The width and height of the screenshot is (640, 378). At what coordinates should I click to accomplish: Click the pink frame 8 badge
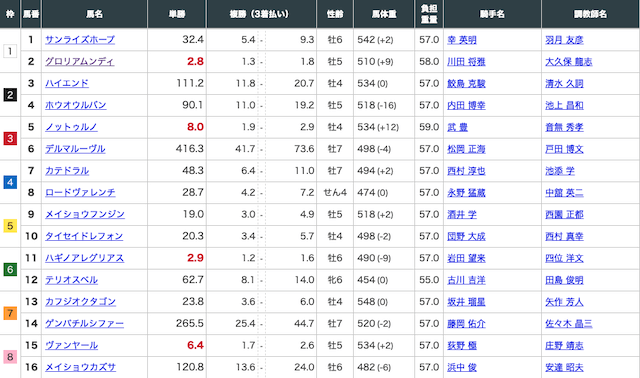pyautogui.click(x=10, y=357)
